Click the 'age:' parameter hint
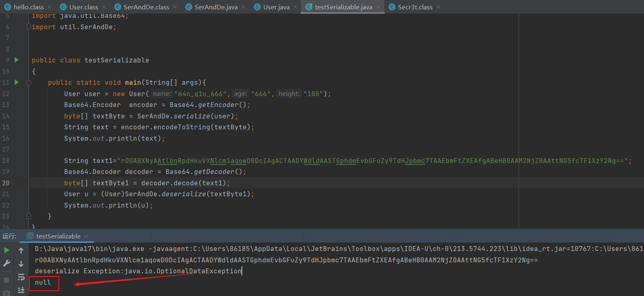The width and height of the screenshot is (644, 296). pyautogui.click(x=240, y=94)
